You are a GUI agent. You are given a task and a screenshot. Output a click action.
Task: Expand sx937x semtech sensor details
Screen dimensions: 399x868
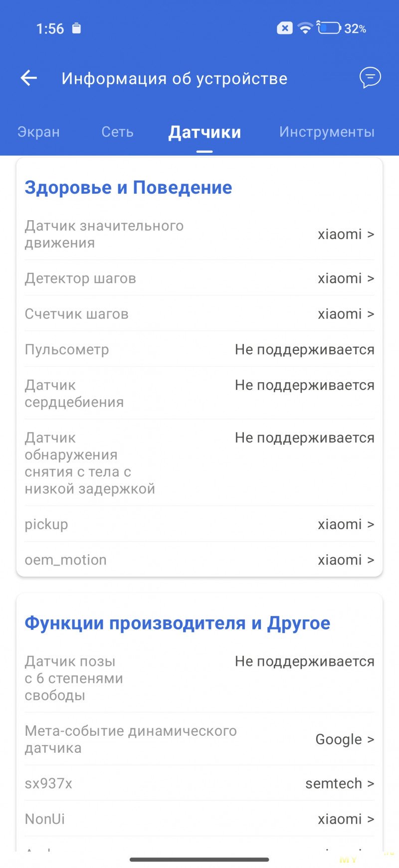coord(339,784)
